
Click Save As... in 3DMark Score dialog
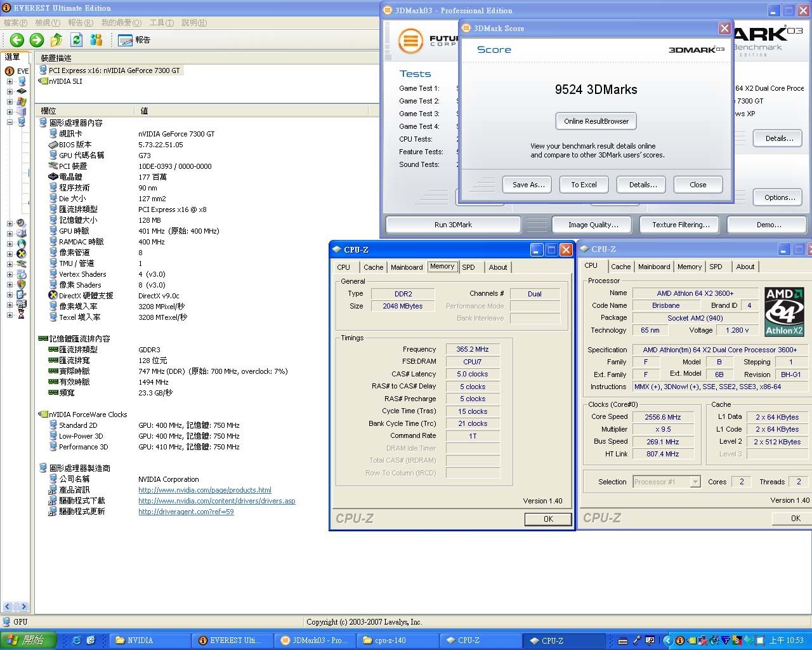[x=528, y=185]
